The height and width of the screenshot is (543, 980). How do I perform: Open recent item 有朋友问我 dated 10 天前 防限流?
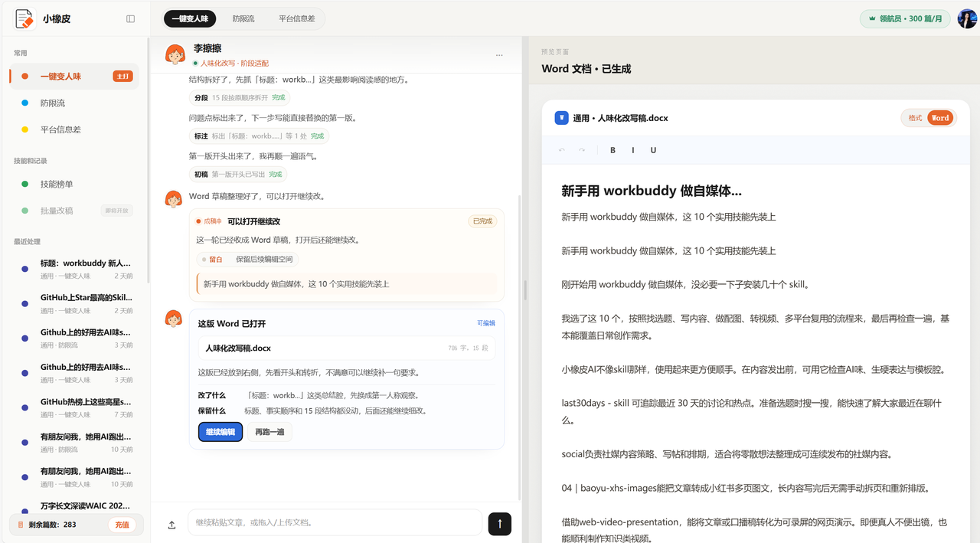(x=74, y=443)
